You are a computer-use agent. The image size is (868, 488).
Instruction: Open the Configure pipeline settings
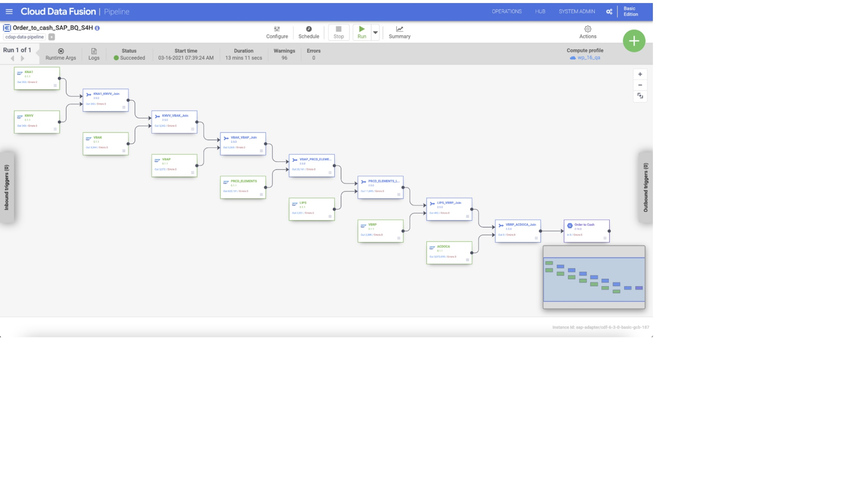pos(277,32)
